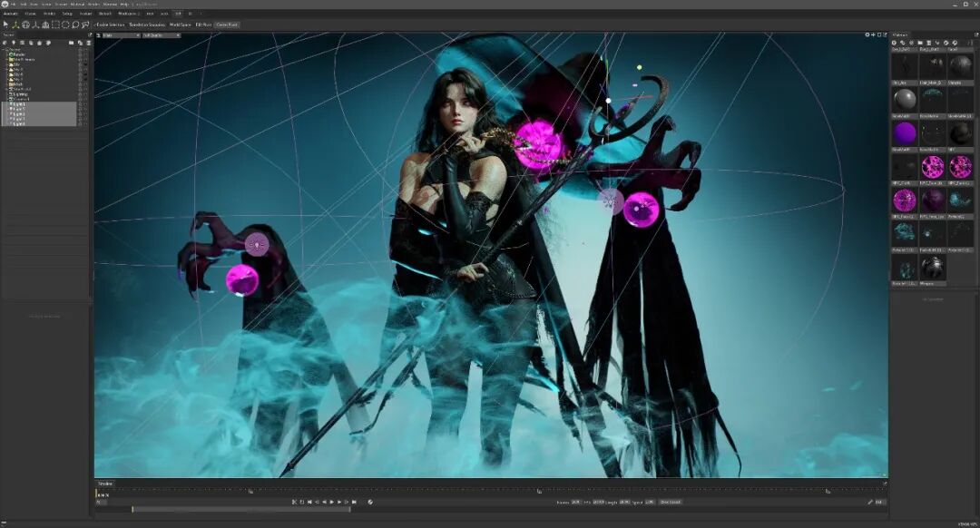The image size is (980, 528).
Task: Click the timeline Speed input field
Action: pyautogui.click(x=650, y=502)
